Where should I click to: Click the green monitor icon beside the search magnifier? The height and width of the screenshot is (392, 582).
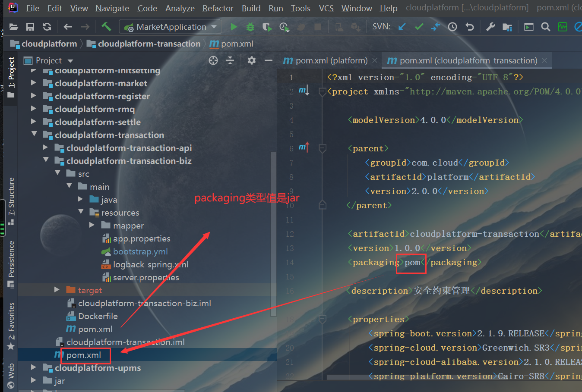pos(563,27)
